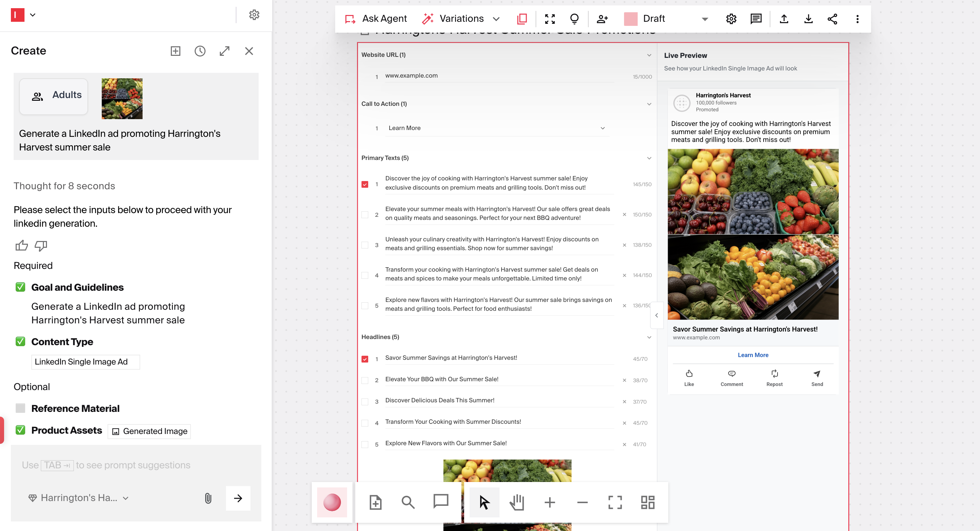
Task: Collapse the Primary Texts section
Action: (649, 158)
